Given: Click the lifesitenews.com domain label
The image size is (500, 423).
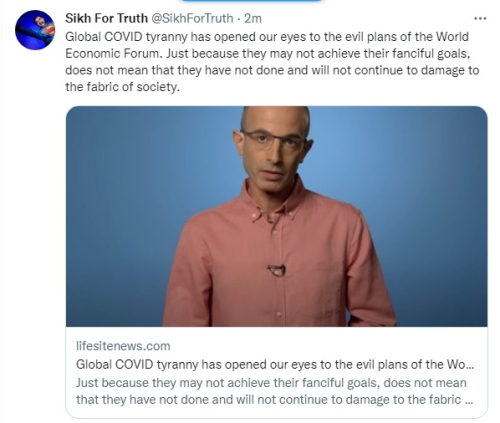Looking at the screenshot, I should point(123,346).
